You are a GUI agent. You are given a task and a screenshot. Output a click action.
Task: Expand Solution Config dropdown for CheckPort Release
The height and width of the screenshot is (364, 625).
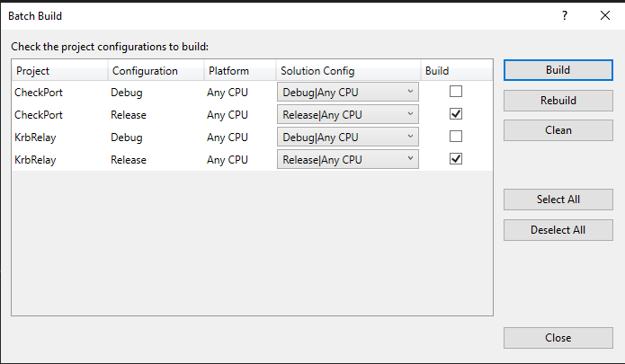pyautogui.click(x=347, y=114)
